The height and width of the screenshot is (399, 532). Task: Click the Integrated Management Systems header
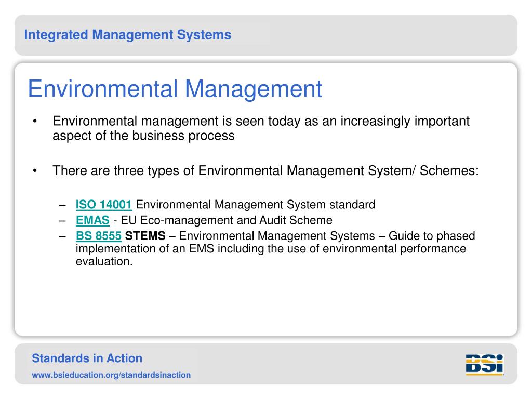(128, 35)
